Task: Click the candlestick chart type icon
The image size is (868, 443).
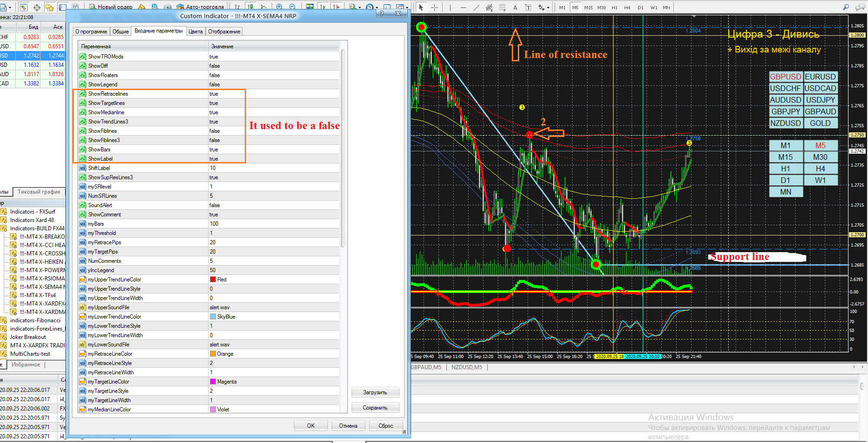Action: tap(251, 7)
